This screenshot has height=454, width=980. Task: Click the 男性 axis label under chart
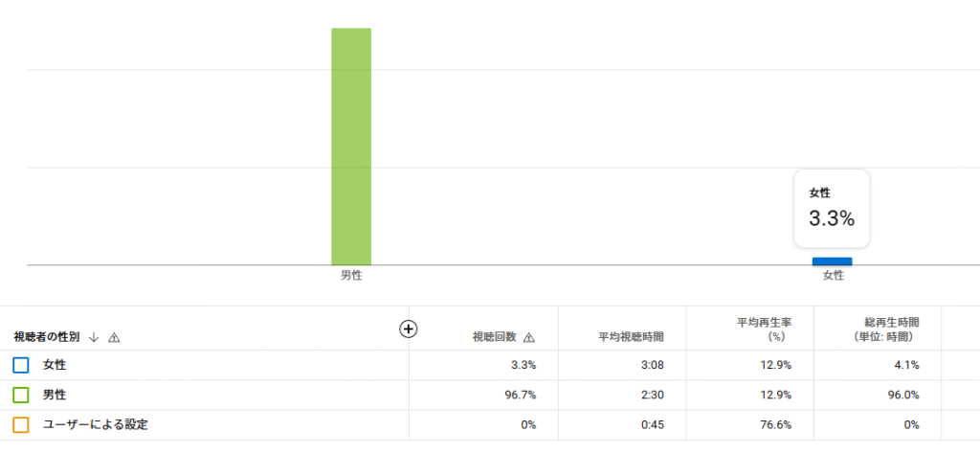(351, 276)
